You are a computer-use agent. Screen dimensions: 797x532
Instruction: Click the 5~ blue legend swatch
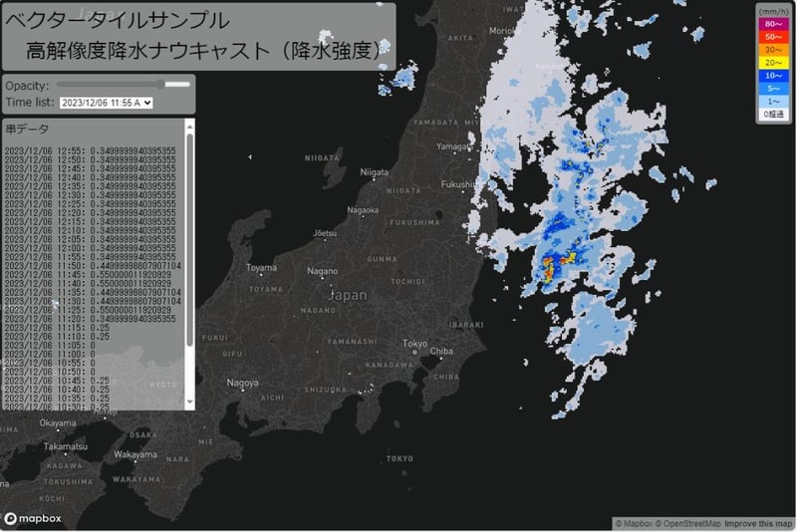[x=773, y=88]
